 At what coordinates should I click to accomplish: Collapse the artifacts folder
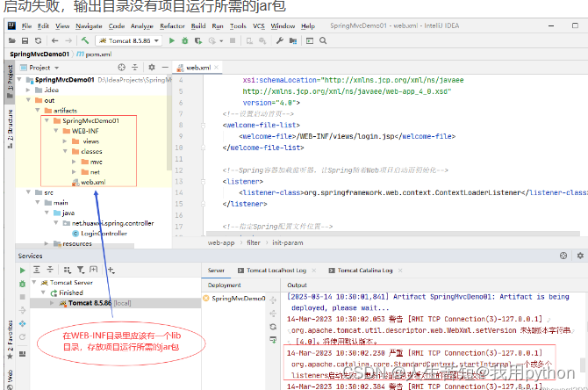pyautogui.click(x=38, y=111)
